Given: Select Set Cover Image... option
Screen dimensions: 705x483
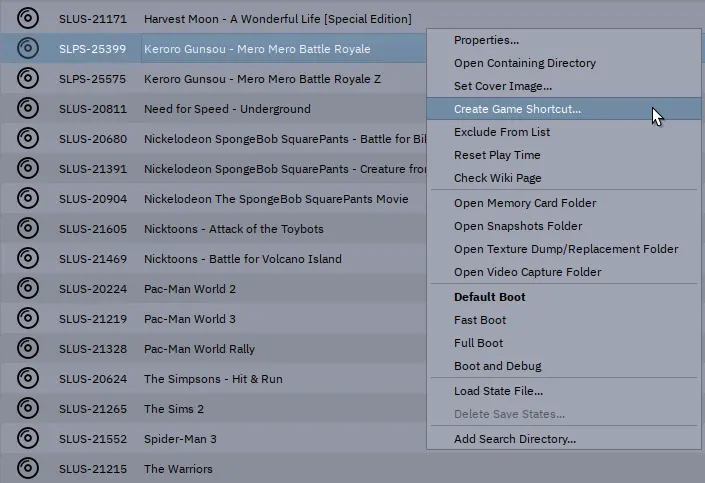Looking at the screenshot, I should (564, 86).
